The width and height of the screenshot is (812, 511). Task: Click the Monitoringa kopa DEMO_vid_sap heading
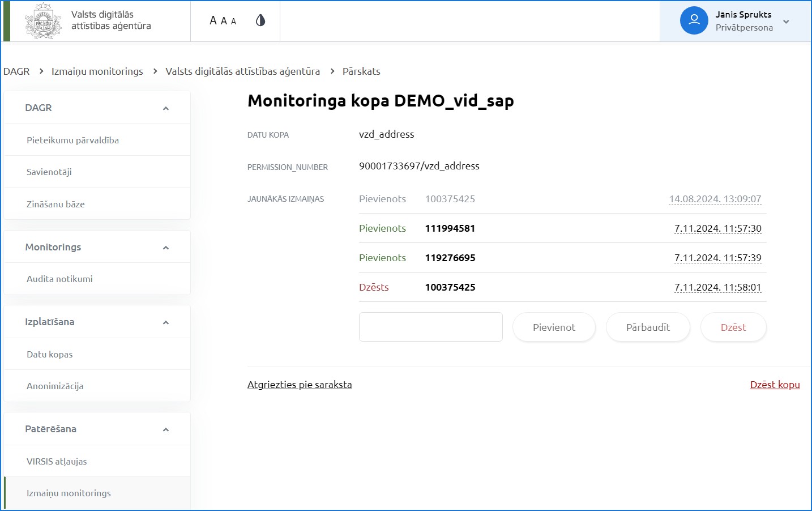[381, 101]
